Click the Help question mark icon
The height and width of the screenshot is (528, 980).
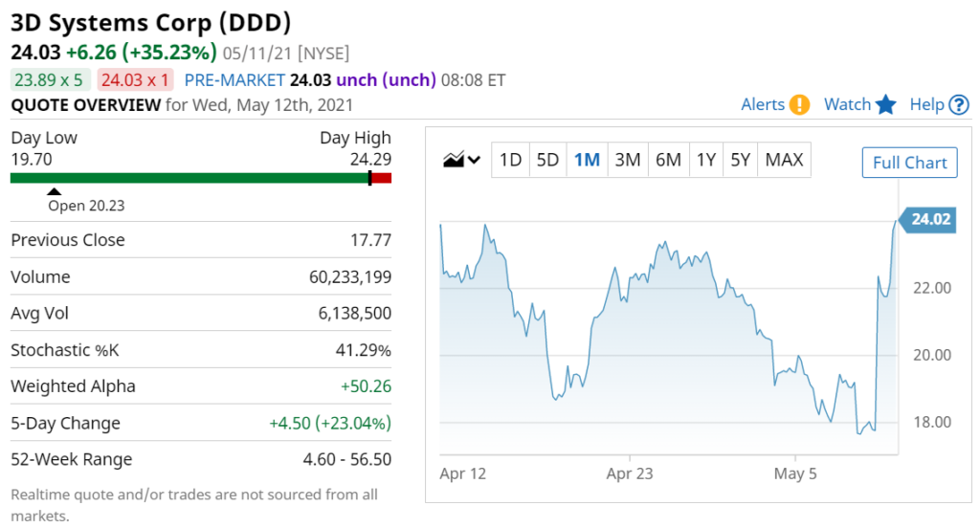click(959, 104)
